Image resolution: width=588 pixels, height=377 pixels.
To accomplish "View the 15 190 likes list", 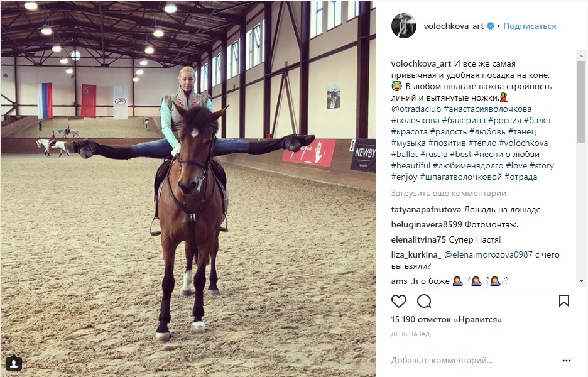I will coord(446,320).
